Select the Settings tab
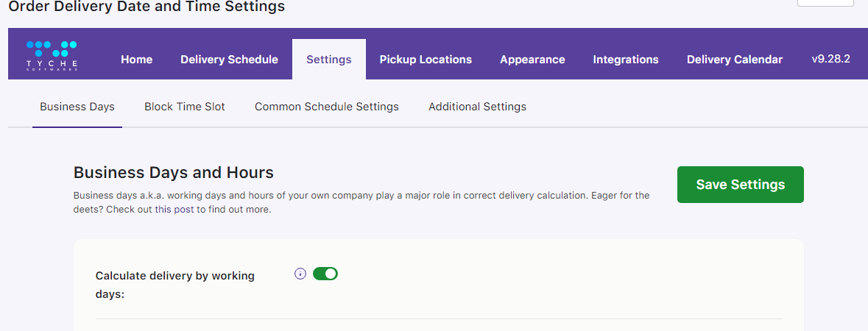Image resolution: width=868 pixels, height=331 pixels. (x=328, y=60)
